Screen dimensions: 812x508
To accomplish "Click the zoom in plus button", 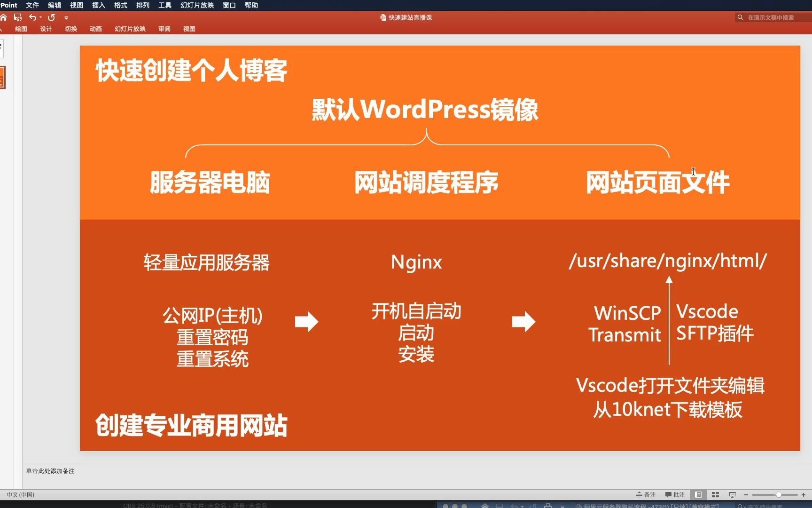I will pos(804,494).
